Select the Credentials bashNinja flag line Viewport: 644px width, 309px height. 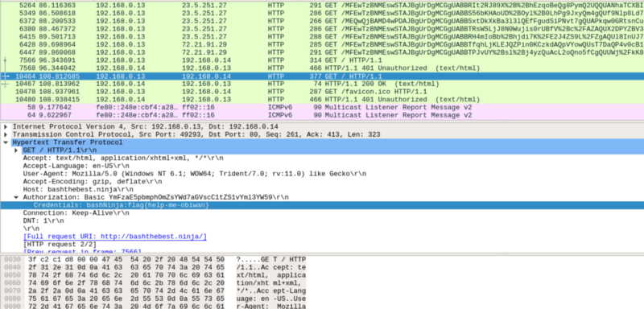322,205
